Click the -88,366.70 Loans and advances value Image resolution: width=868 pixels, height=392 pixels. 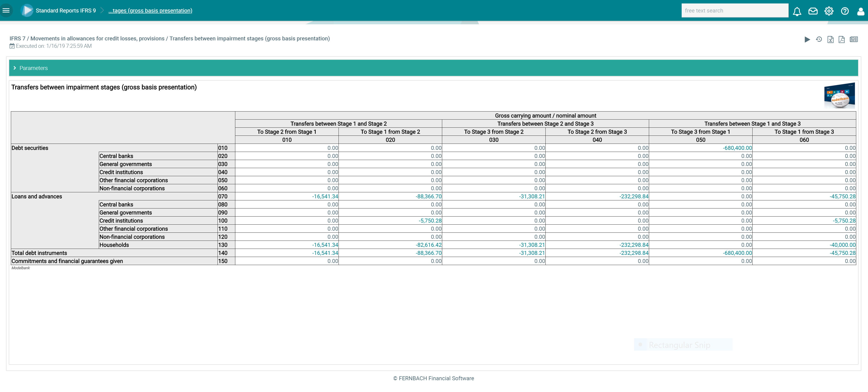point(428,196)
